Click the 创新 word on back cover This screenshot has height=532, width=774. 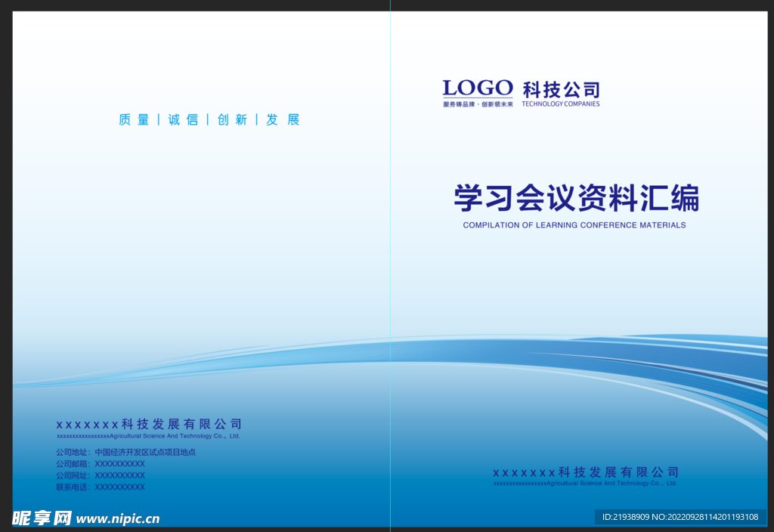pyautogui.click(x=232, y=120)
